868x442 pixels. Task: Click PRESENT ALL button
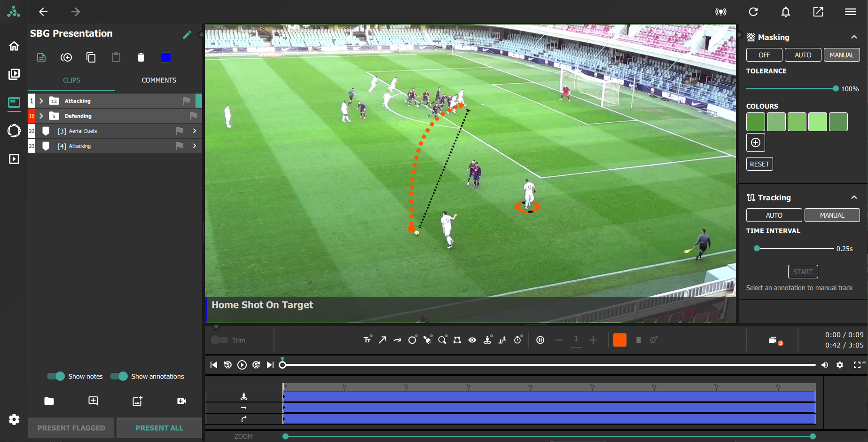click(159, 428)
